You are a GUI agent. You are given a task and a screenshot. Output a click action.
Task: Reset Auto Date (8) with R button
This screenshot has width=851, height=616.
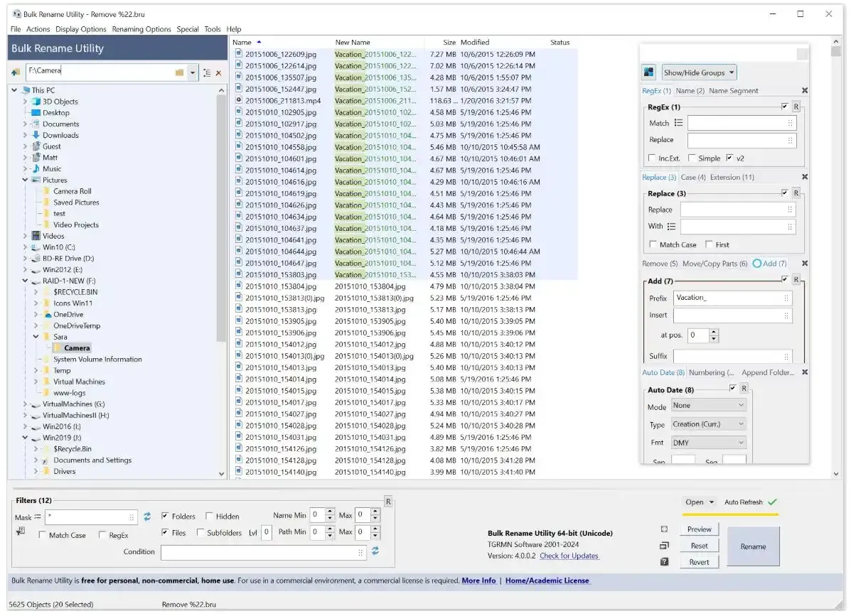pyautogui.click(x=744, y=388)
